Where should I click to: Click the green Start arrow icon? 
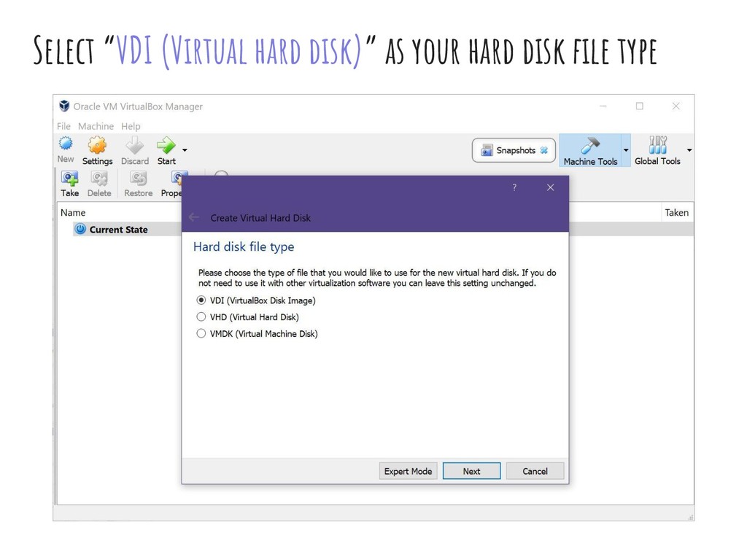click(166, 145)
